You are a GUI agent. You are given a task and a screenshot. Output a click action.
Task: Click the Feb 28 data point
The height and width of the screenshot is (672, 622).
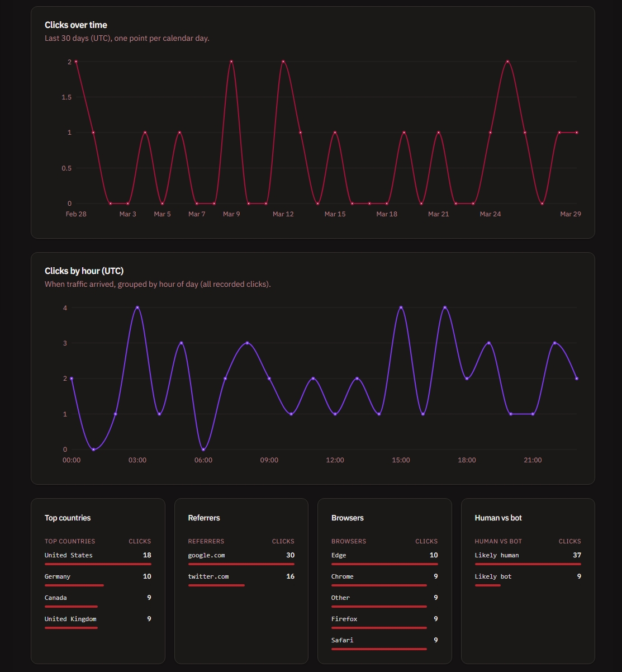coord(76,62)
